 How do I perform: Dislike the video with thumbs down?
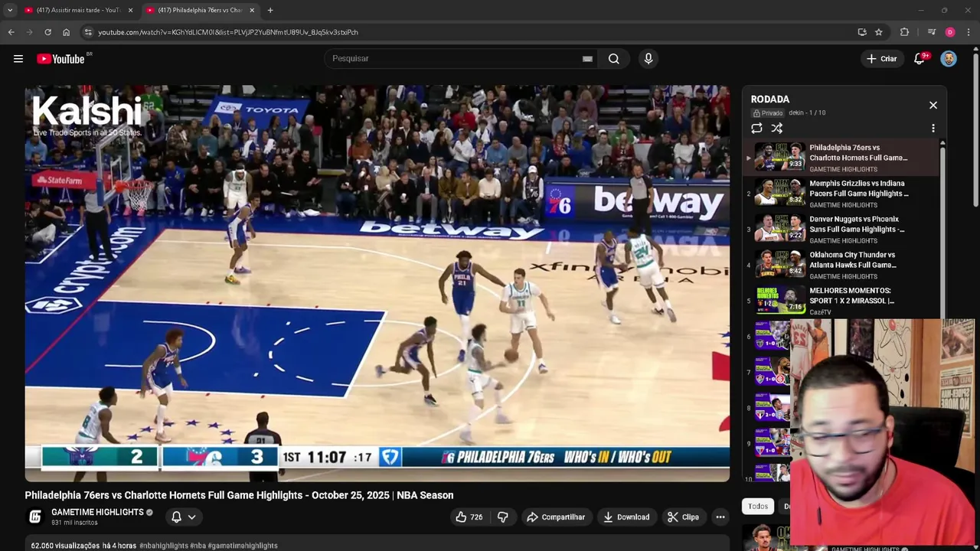tap(503, 517)
